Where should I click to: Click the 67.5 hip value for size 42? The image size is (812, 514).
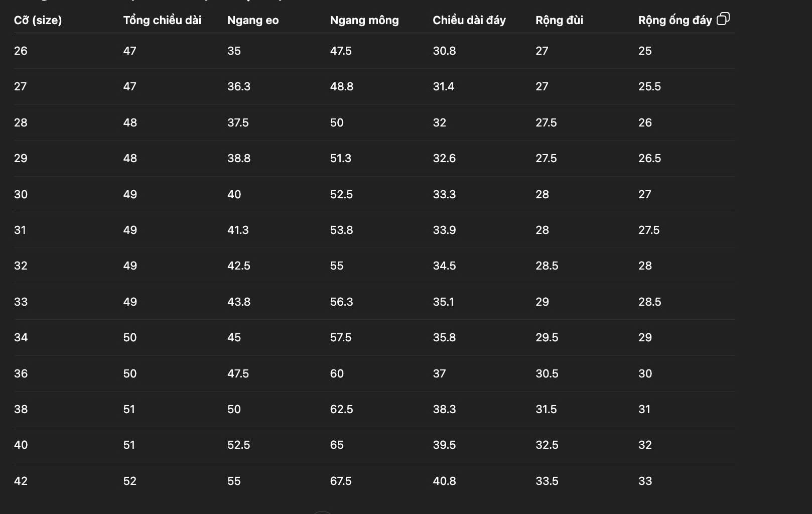click(x=341, y=481)
